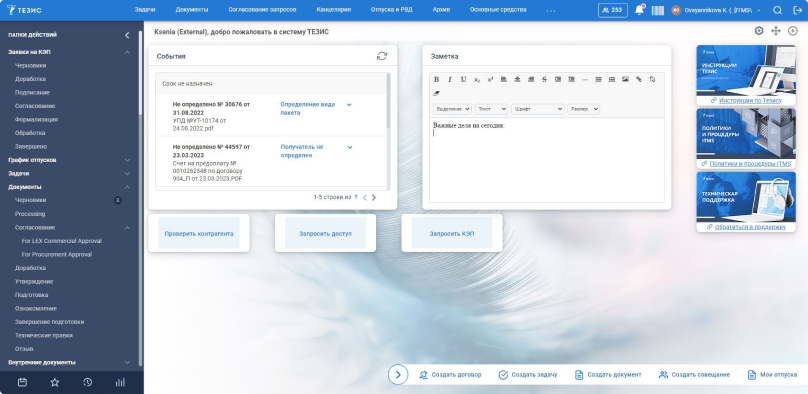Image resolution: width=808 pixels, height=394 pixels.
Task: Expand the Внутренние документы section
Action: point(127,363)
